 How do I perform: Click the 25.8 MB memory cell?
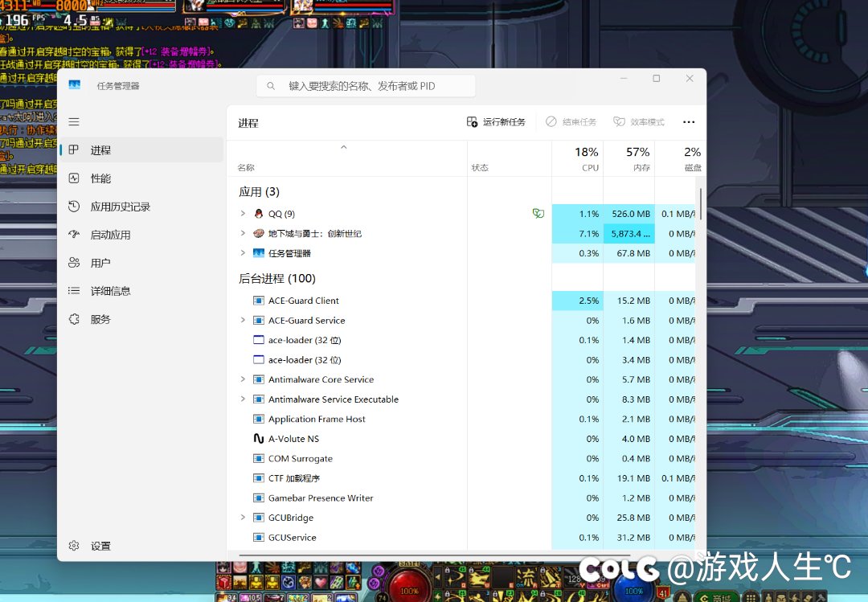tap(628, 518)
